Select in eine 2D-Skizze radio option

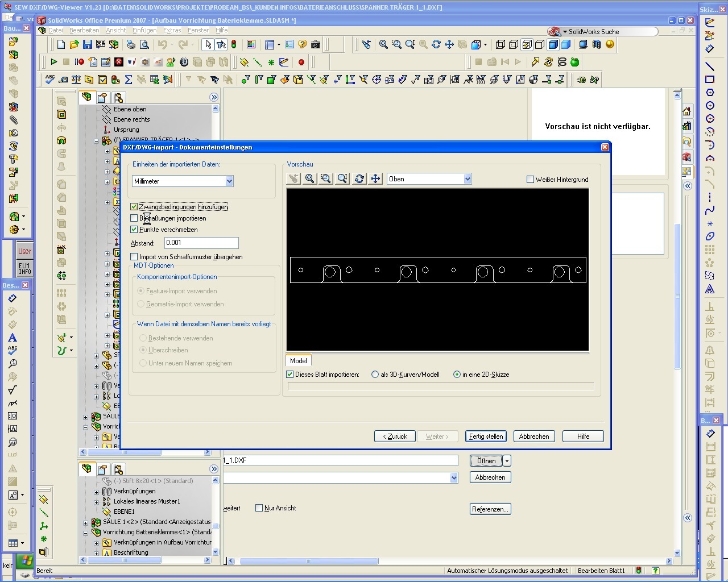457,375
